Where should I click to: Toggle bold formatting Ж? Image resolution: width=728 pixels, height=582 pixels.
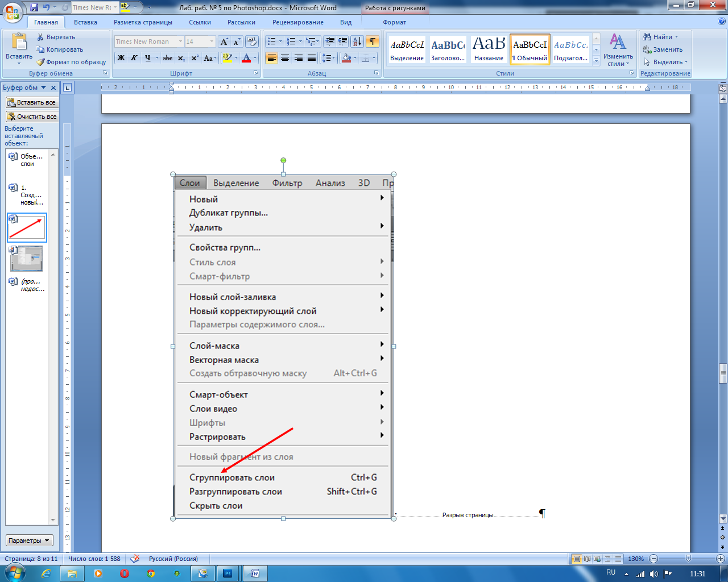pyautogui.click(x=121, y=58)
